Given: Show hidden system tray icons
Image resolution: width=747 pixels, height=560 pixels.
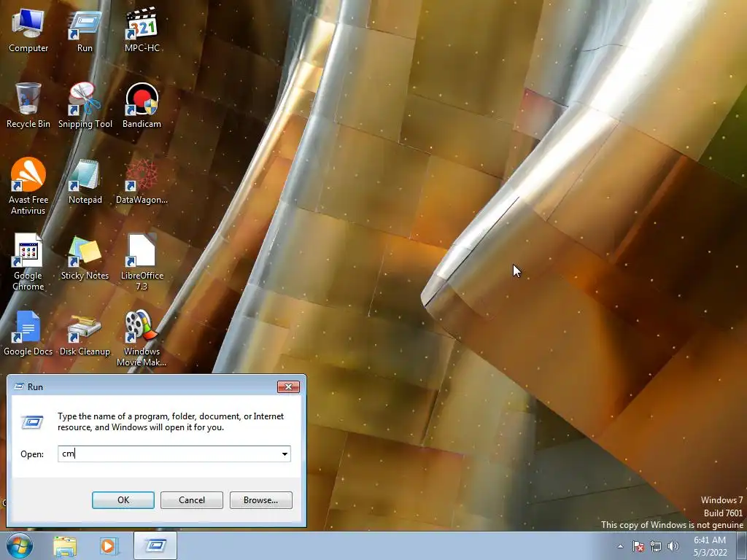Looking at the screenshot, I should 620,546.
